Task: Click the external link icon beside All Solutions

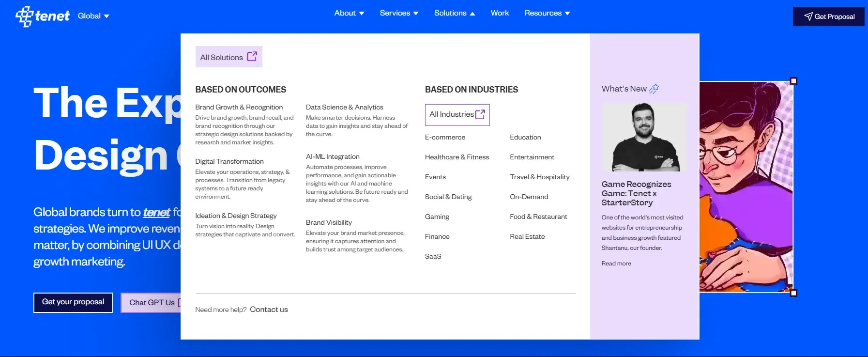Action: 252,57
